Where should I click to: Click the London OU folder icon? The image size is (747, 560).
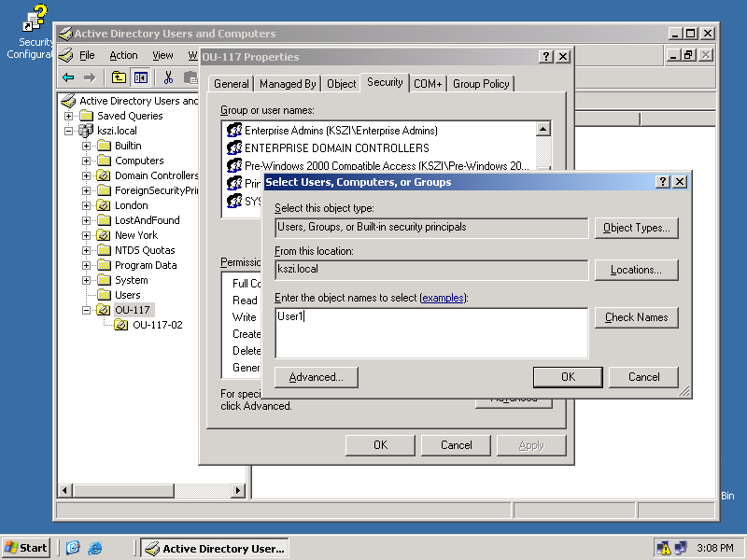pyautogui.click(x=104, y=205)
